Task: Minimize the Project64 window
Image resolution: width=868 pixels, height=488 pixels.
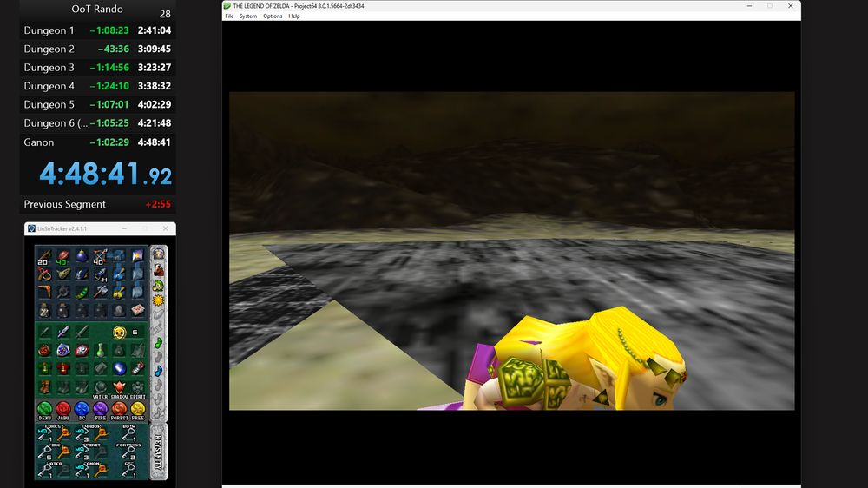Action: click(749, 5)
